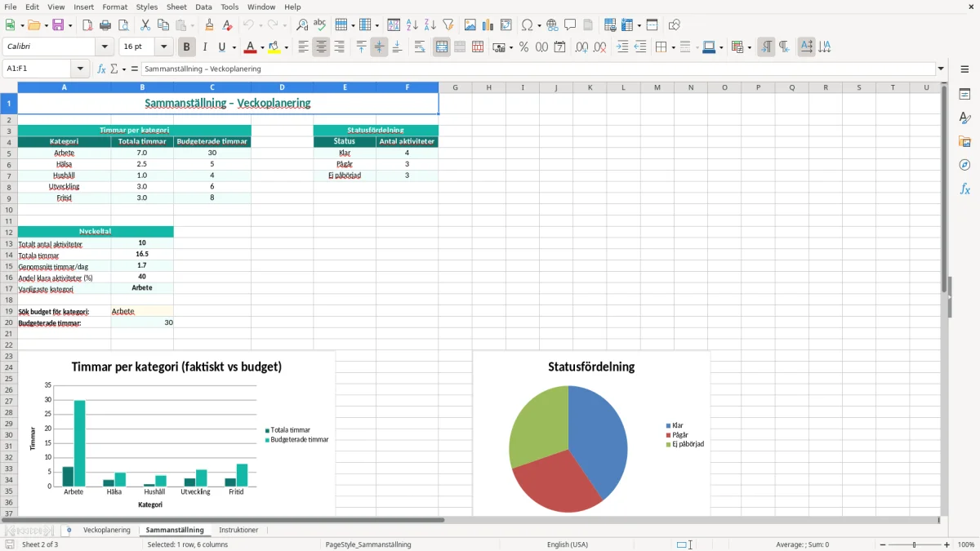This screenshot has width=980, height=551.
Task: Expand the formula bar arrow
Action: [941, 69]
